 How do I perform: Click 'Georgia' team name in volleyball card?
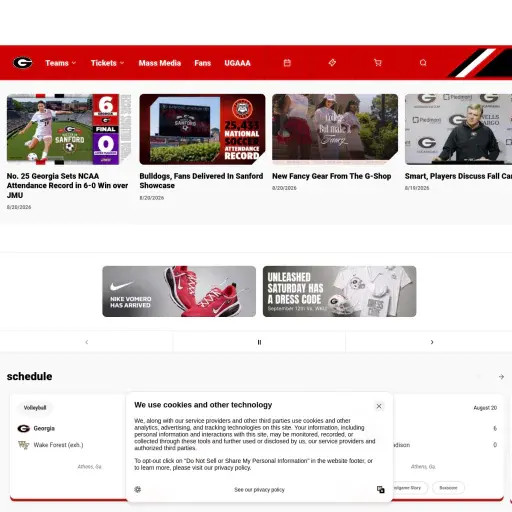44,428
